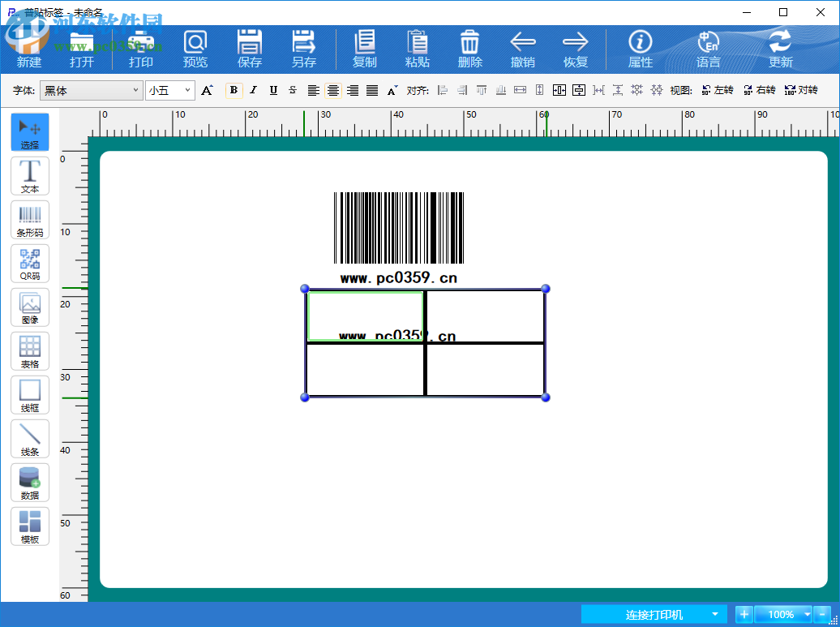Copy selection with 复制 icon
Image resolution: width=840 pixels, height=627 pixels.
(365, 49)
